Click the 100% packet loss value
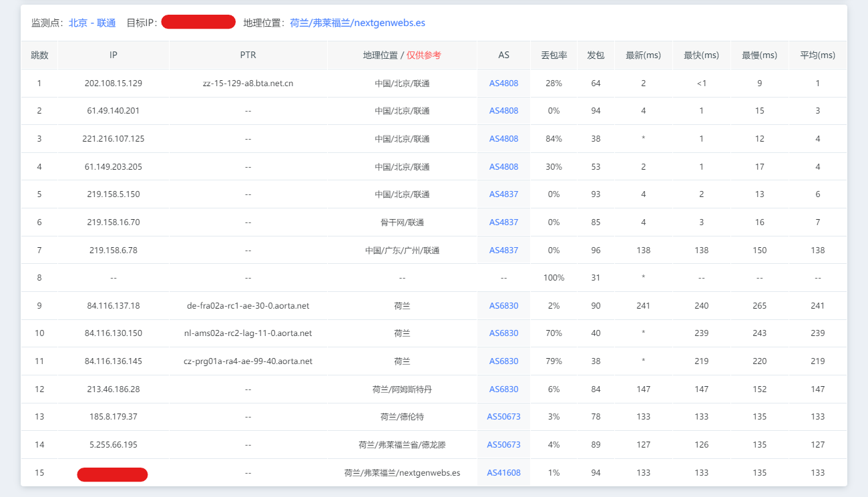Image resolution: width=868 pixels, height=497 pixels. (554, 278)
